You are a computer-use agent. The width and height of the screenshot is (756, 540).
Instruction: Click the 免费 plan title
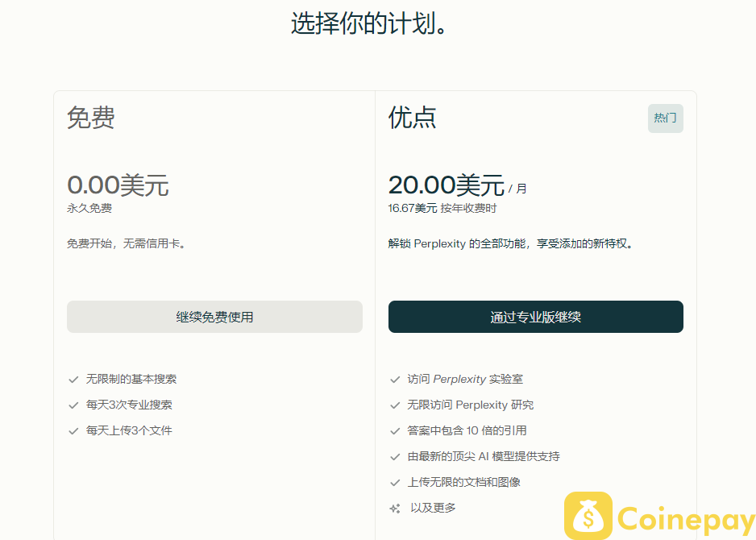[91, 118]
